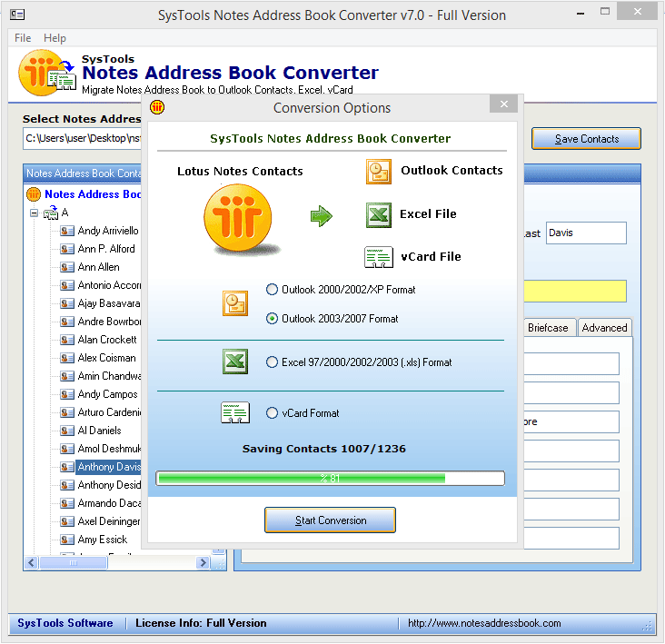
Task: Click the notesaddressbook.com URL in status bar
Action: click(x=484, y=623)
